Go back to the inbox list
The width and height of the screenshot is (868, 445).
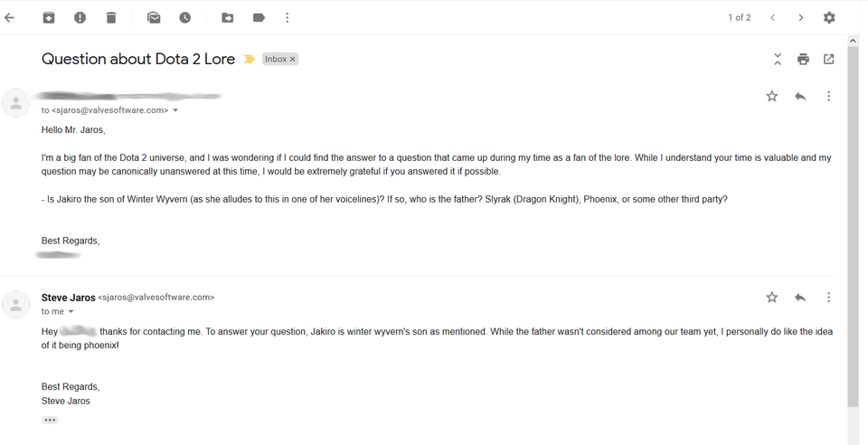tap(9, 18)
